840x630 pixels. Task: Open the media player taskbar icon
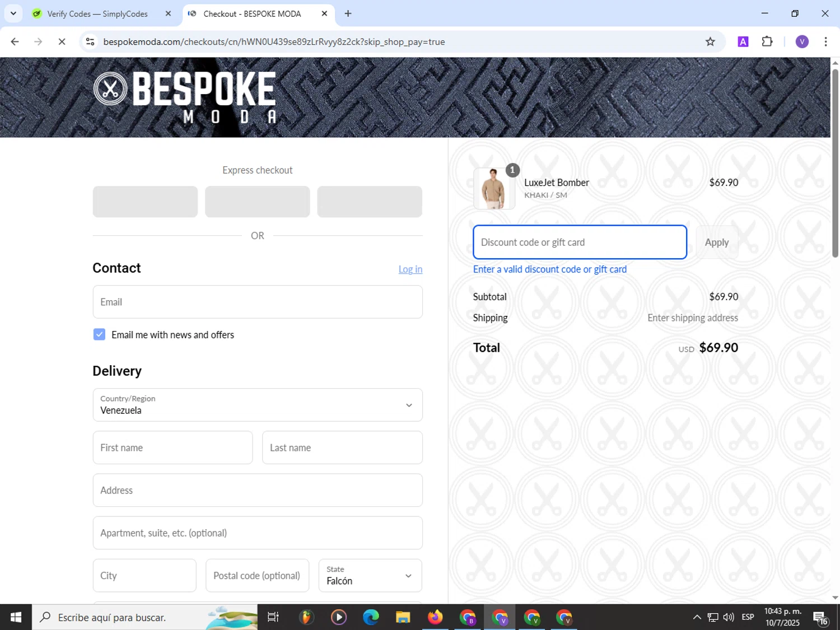click(338, 617)
